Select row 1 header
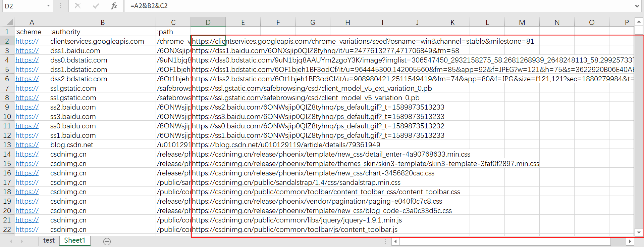 coord(7,32)
